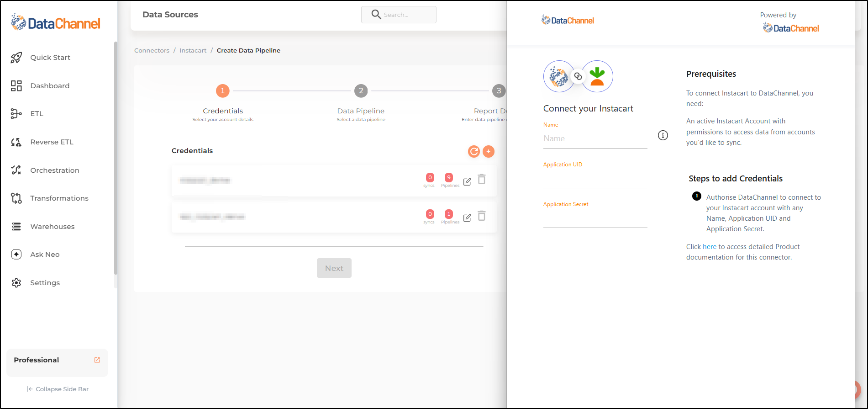Click the Settings gear icon

pyautogui.click(x=16, y=283)
